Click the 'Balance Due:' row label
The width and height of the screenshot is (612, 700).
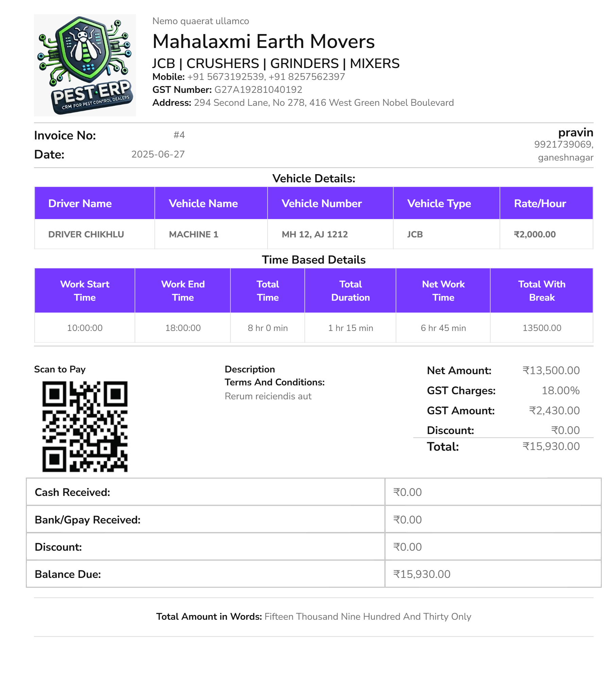(68, 574)
